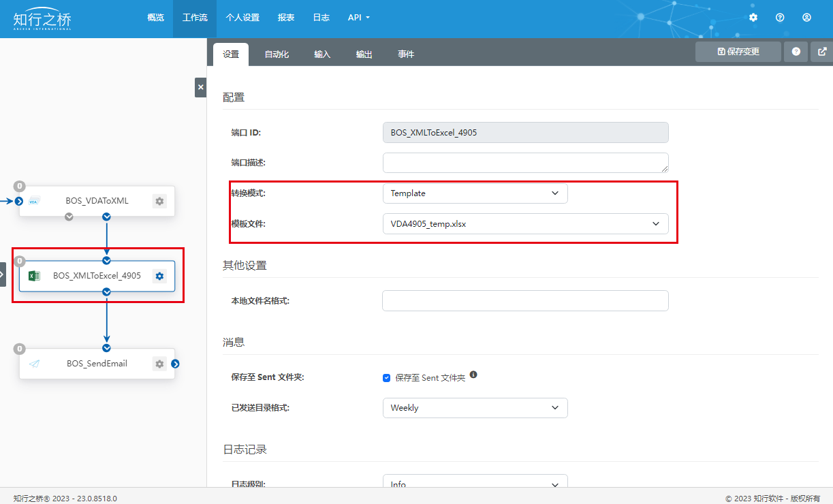Click the top-bar settings gear icon
This screenshot has height=504, width=833.
(x=753, y=18)
